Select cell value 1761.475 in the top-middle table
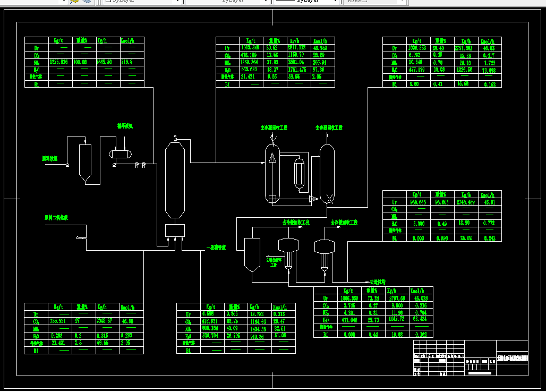This screenshot has height=392, width=546. [x=297, y=70]
